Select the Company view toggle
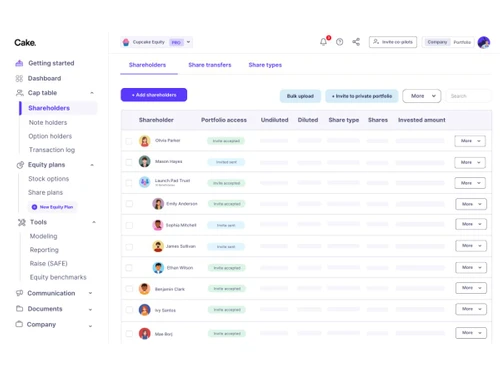 437,42
